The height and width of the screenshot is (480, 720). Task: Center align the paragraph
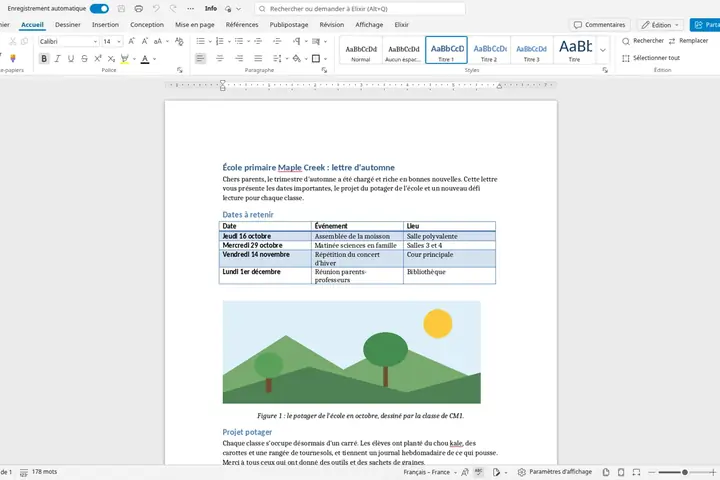(x=219, y=58)
